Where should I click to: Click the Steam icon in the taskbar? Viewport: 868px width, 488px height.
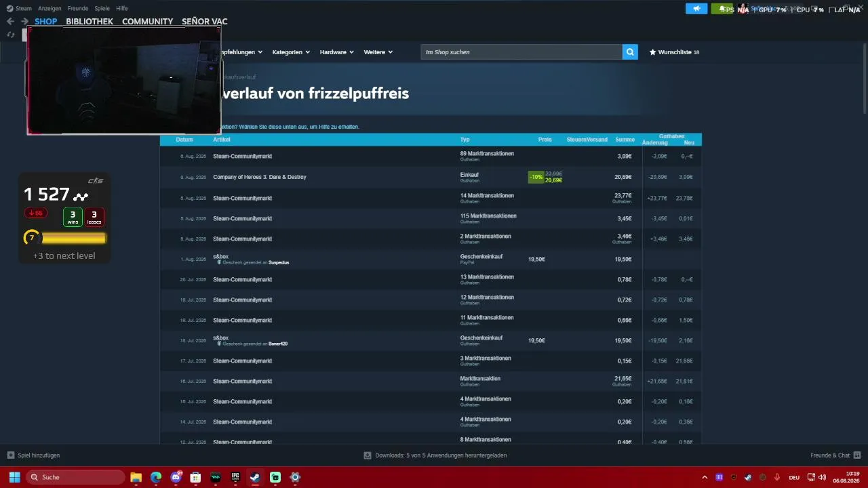point(256,477)
